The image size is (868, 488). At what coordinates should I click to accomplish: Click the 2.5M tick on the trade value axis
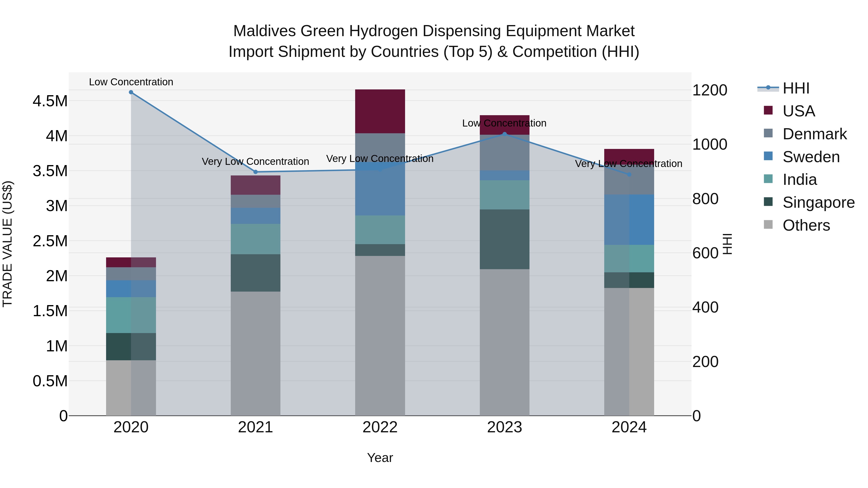tap(50, 241)
